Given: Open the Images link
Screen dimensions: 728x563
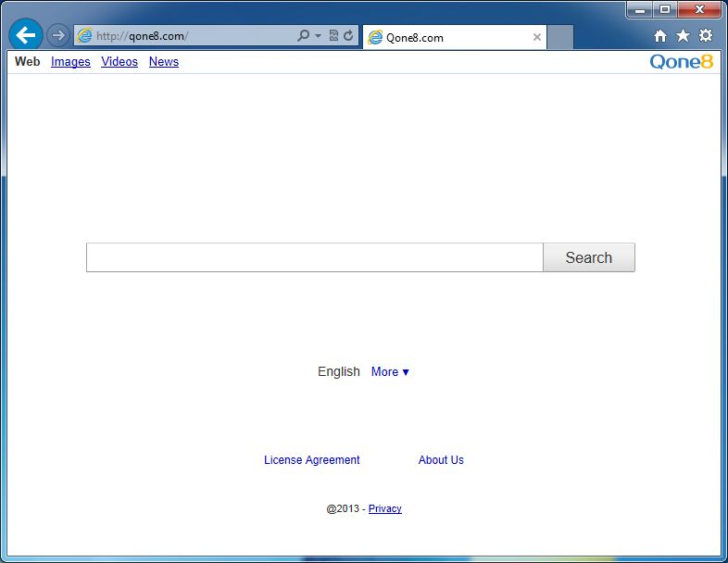Looking at the screenshot, I should (70, 62).
